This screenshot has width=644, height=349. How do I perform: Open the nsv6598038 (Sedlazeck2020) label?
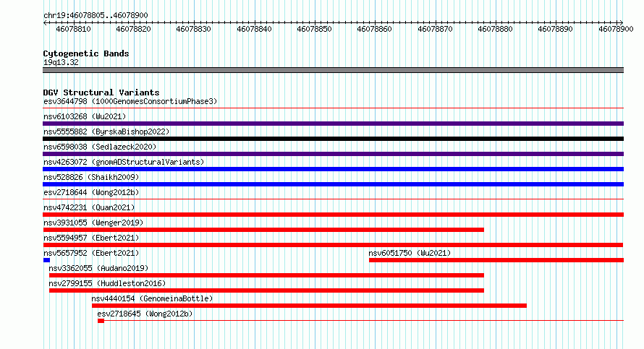[100, 147]
